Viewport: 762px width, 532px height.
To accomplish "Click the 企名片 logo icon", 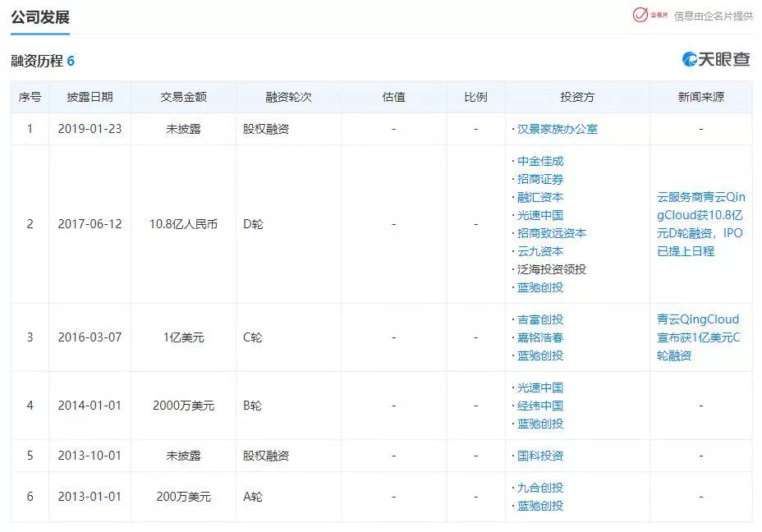I will (x=650, y=15).
